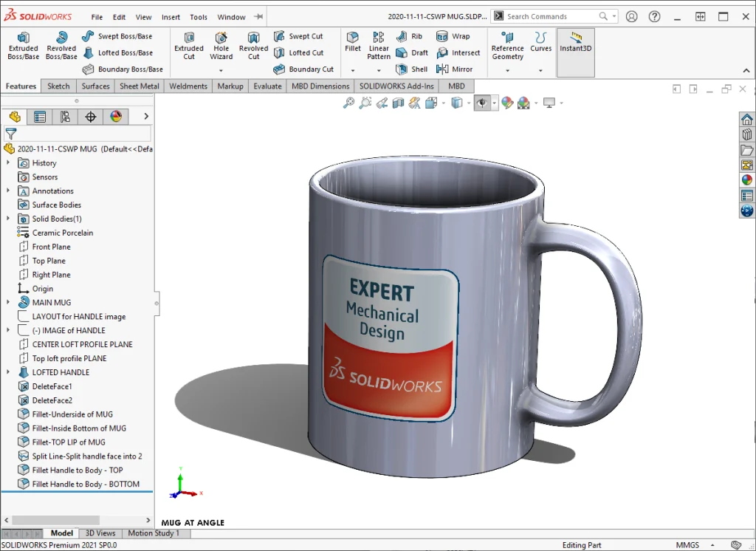The image size is (756, 551).
Task: Click the Revolved Cut tool
Action: pyautogui.click(x=253, y=46)
